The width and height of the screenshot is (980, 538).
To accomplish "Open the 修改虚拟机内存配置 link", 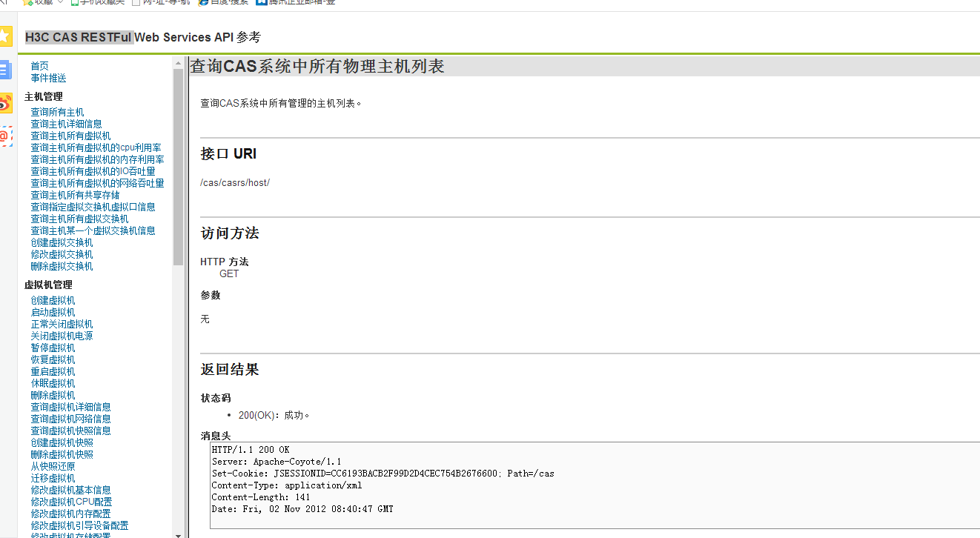I will (70, 514).
